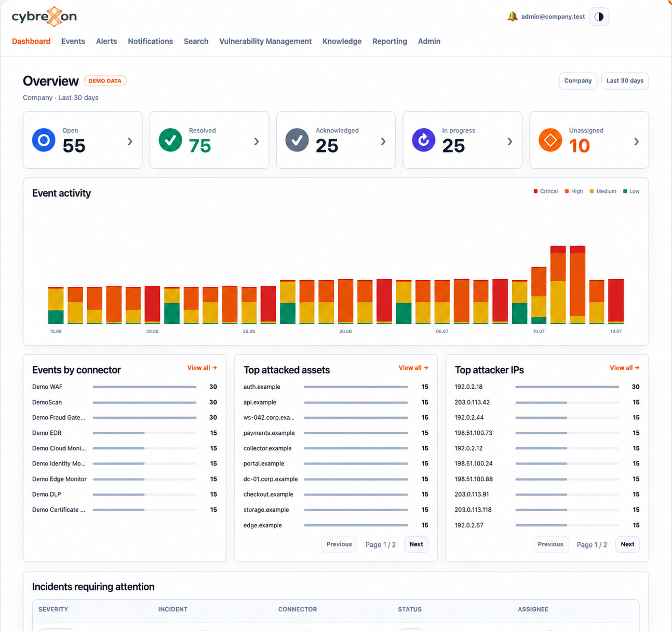Open the Knowledge tab
This screenshot has height=631, width=672.
coord(342,42)
